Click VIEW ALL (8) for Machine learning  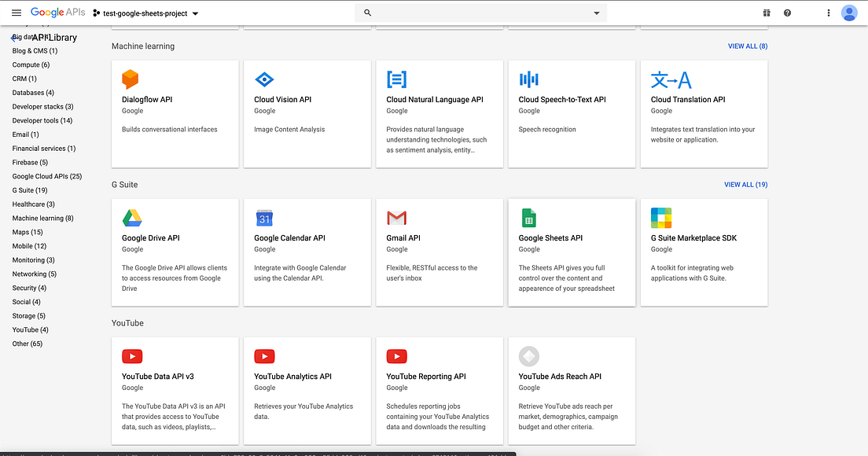pos(748,46)
